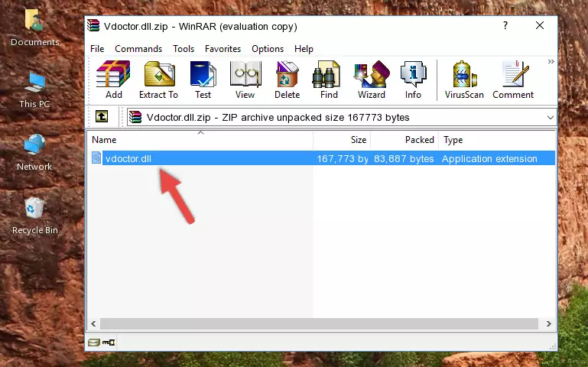Expand hidden toolbar buttons chevron
The image size is (588, 367).
[551, 61]
